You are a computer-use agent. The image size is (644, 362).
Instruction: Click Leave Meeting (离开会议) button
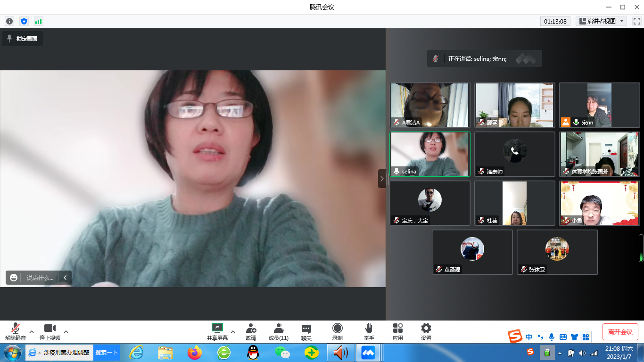(620, 332)
